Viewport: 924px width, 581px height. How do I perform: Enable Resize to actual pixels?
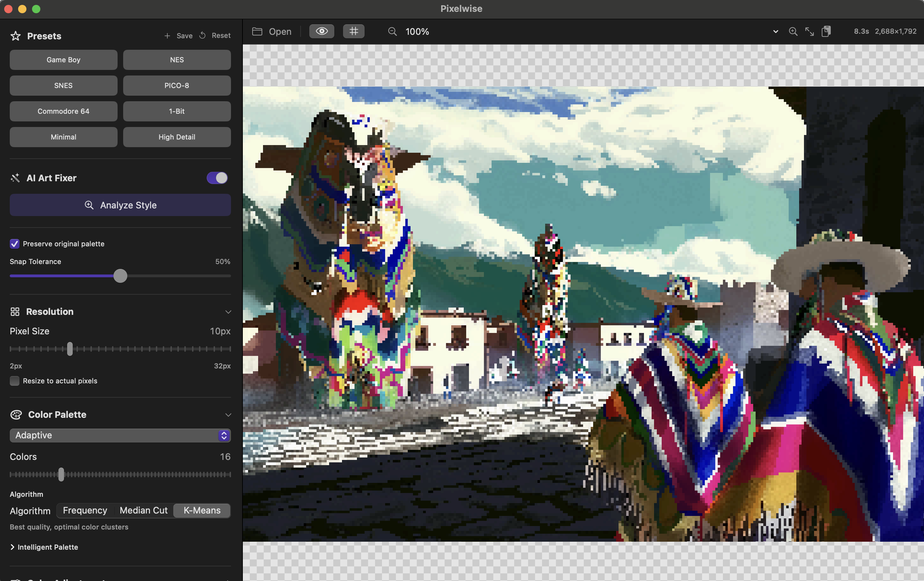15,381
